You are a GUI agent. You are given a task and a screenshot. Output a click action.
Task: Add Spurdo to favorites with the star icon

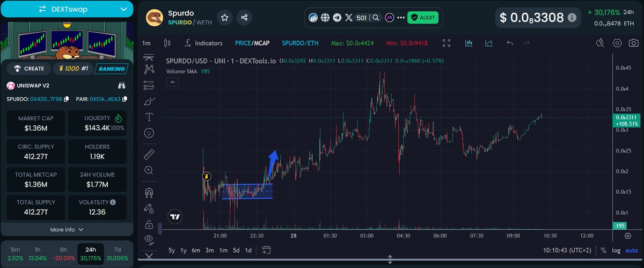point(225,18)
